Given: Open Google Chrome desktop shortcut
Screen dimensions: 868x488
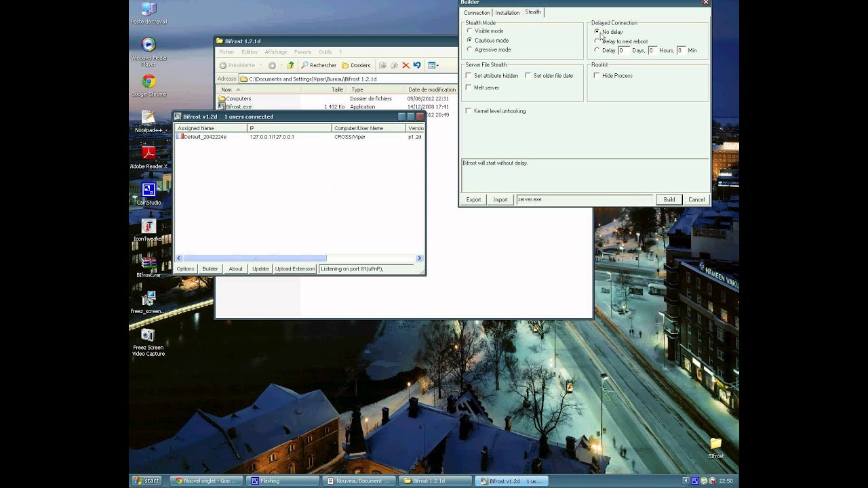Looking at the screenshot, I should click(x=149, y=86).
